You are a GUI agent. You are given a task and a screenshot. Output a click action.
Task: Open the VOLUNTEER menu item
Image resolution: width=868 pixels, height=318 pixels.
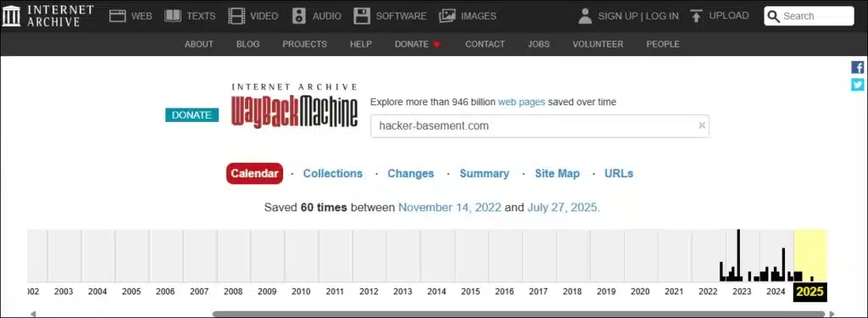[598, 44]
